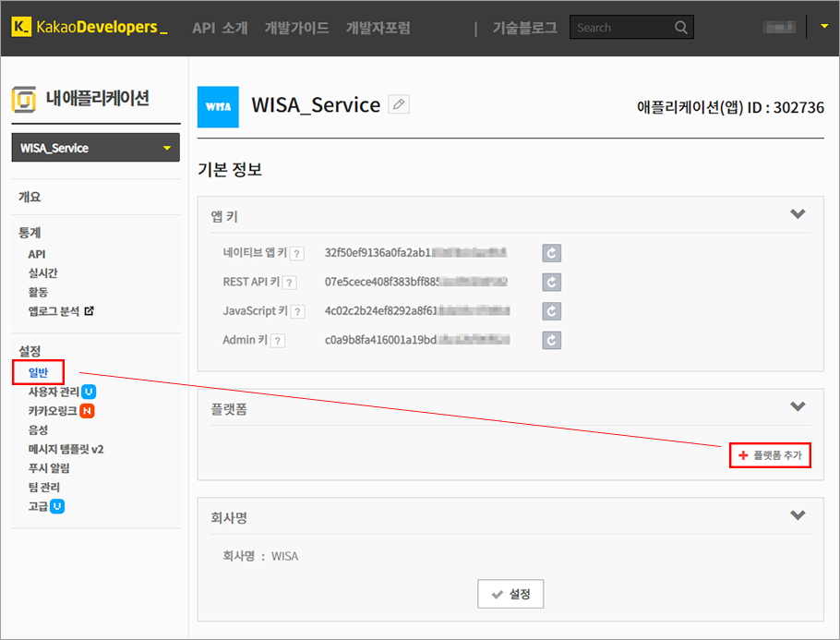Image resolution: width=840 pixels, height=640 pixels.
Task: Click the Admin 키 value
Action: coord(417,339)
